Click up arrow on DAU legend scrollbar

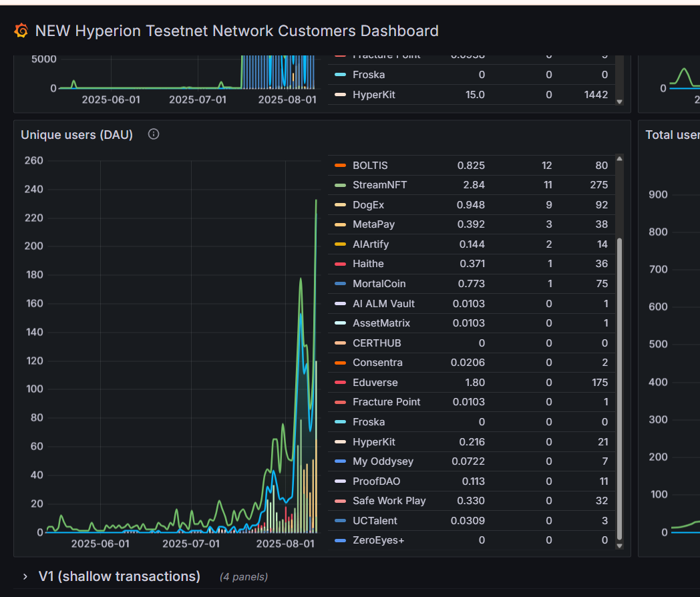tap(619, 159)
